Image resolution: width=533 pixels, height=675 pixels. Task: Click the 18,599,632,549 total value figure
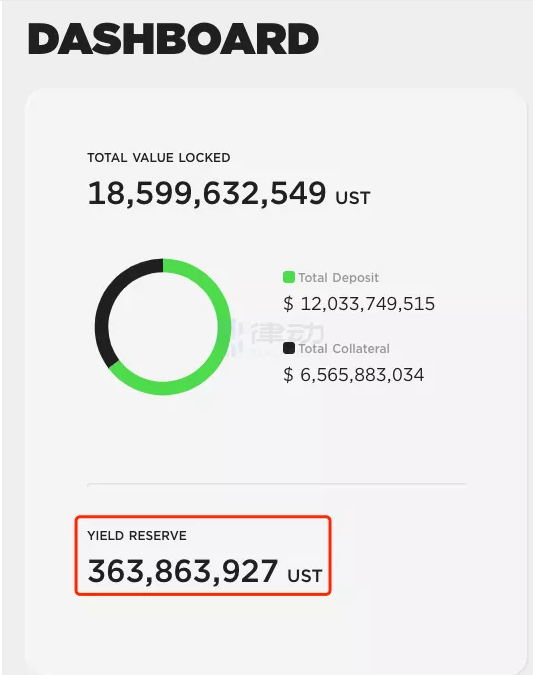click(x=207, y=193)
